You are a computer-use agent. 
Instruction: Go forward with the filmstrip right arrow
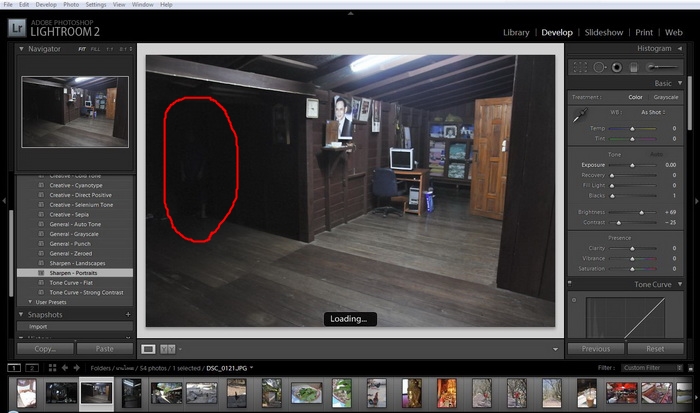click(x=76, y=367)
